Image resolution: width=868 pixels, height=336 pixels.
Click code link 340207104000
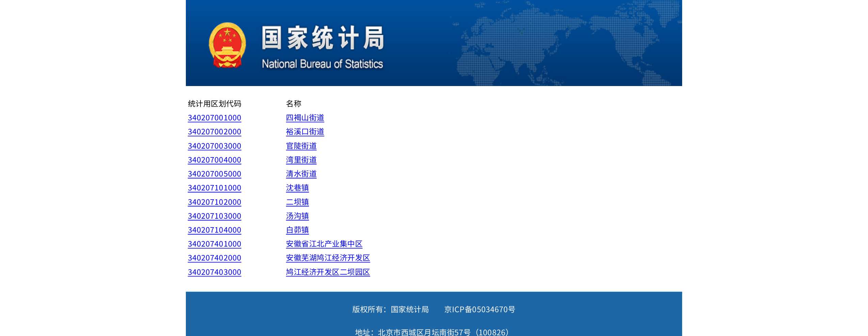214,230
